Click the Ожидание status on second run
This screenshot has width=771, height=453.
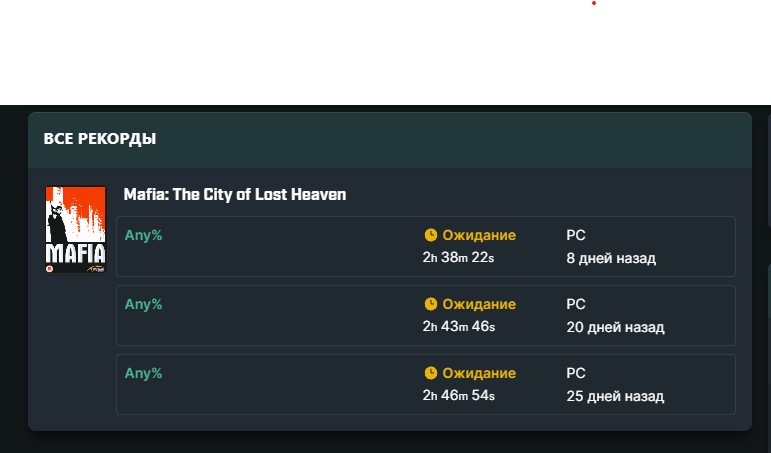pyautogui.click(x=479, y=304)
